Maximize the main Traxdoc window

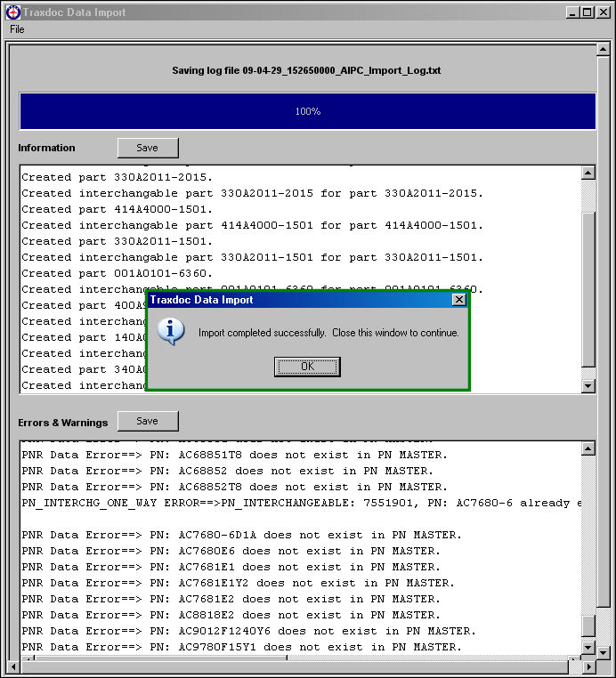pyautogui.click(x=587, y=12)
